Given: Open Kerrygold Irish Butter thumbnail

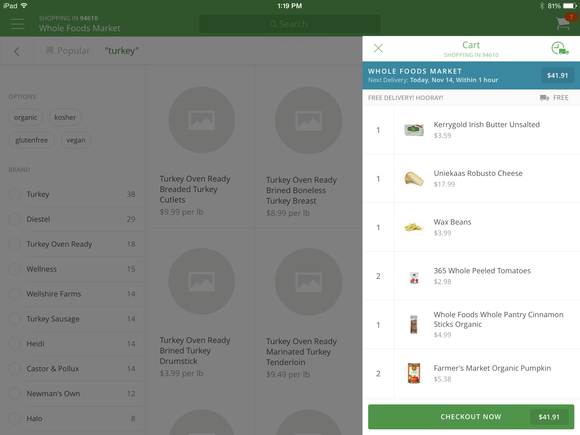Looking at the screenshot, I should 414,130.
